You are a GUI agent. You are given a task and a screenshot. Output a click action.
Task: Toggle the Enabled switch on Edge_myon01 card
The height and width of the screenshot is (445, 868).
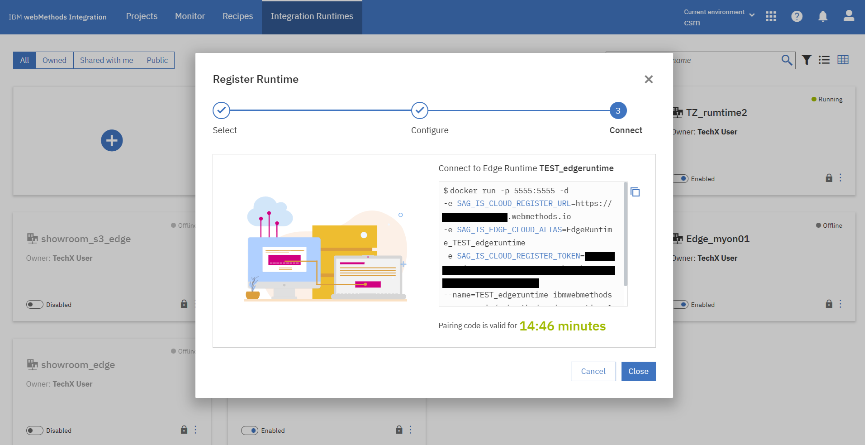(681, 305)
